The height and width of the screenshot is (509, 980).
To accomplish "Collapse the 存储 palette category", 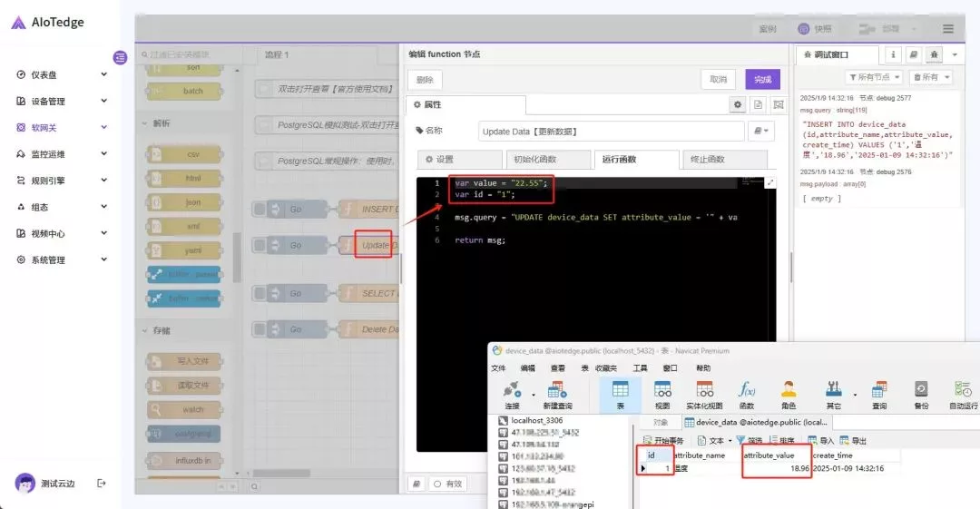I will click(x=143, y=330).
